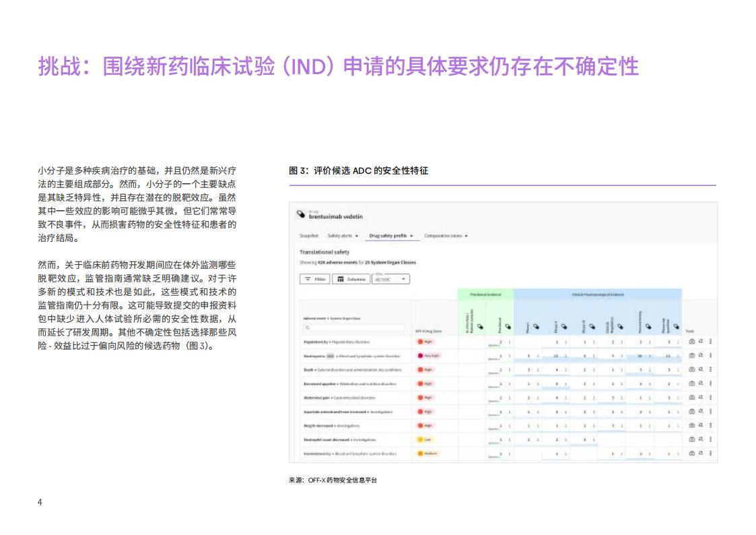The image size is (756, 535).
Task: Click the pill icon in Phase I column header
Action: click(x=536, y=327)
